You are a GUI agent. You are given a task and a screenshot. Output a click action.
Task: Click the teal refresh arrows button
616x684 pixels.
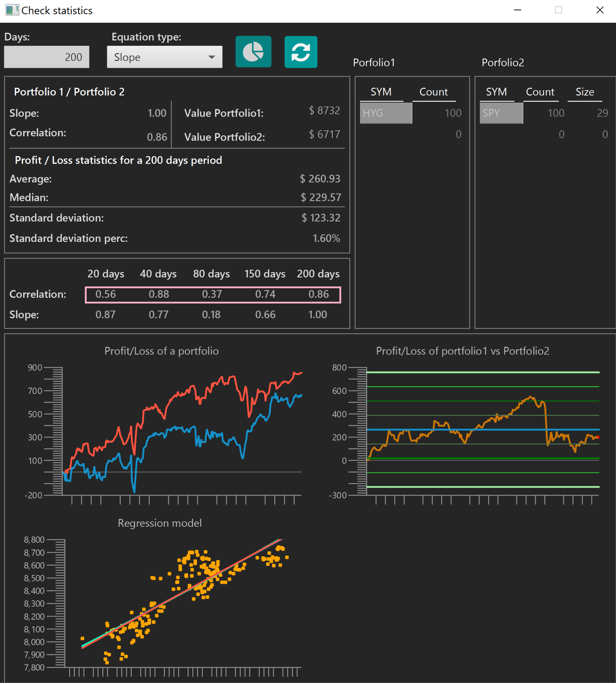click(301, 52)
